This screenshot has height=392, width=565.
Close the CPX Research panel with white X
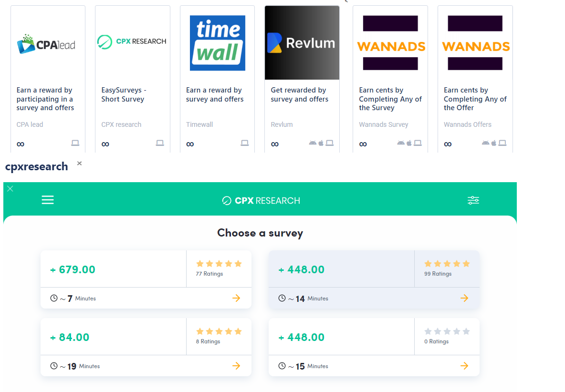pyautogui.click(x=10, y=189)
